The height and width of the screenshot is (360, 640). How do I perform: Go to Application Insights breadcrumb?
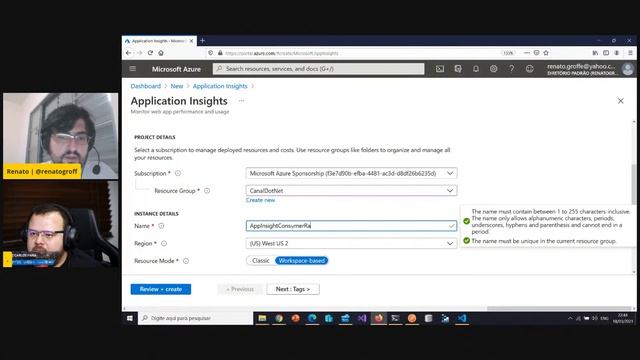[220, 86]
